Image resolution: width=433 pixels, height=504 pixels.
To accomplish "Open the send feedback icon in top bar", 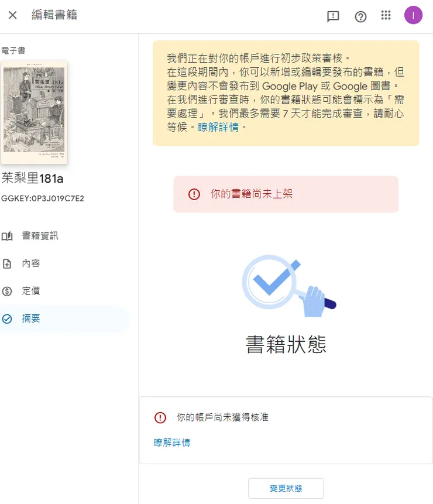I will [333, 17].
